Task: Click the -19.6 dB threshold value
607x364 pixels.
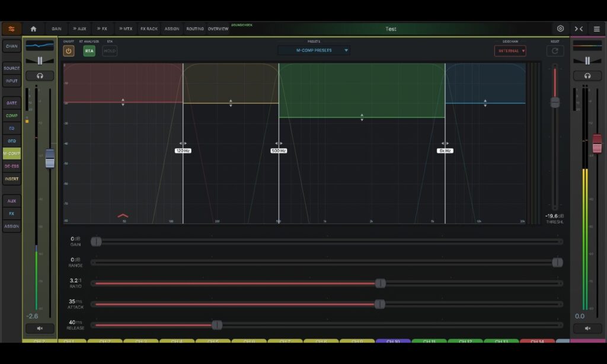Action: (x=554, y=216)
